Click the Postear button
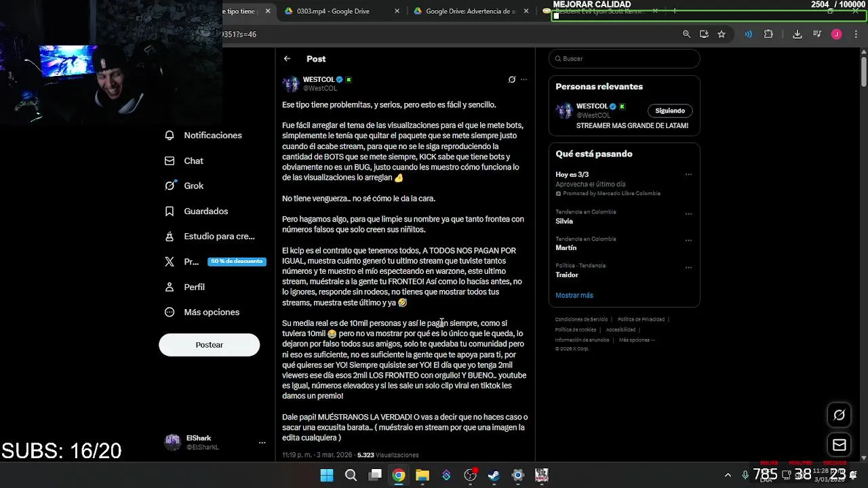Screen dimensions: 868x488 tap(209, 345)
